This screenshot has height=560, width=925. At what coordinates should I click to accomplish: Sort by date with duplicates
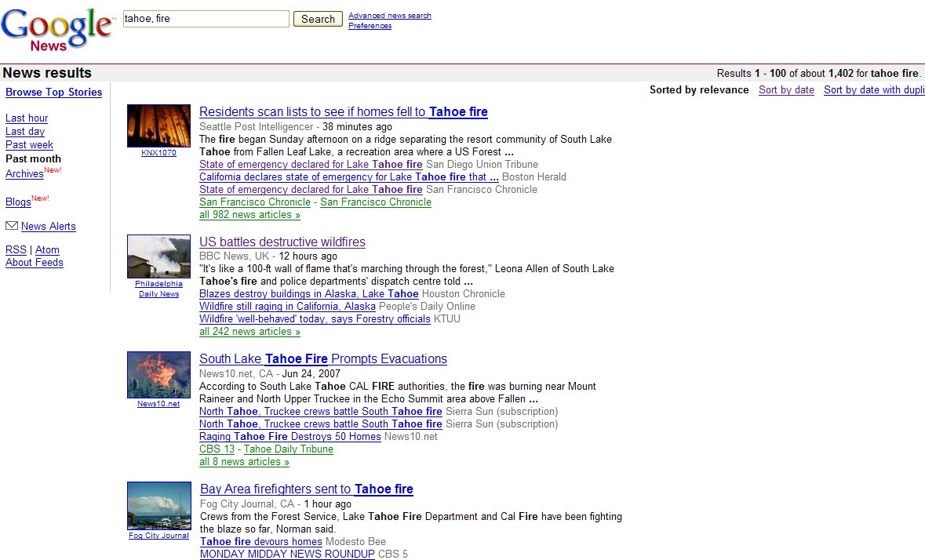pyautogui.click(x=874, y=89)
